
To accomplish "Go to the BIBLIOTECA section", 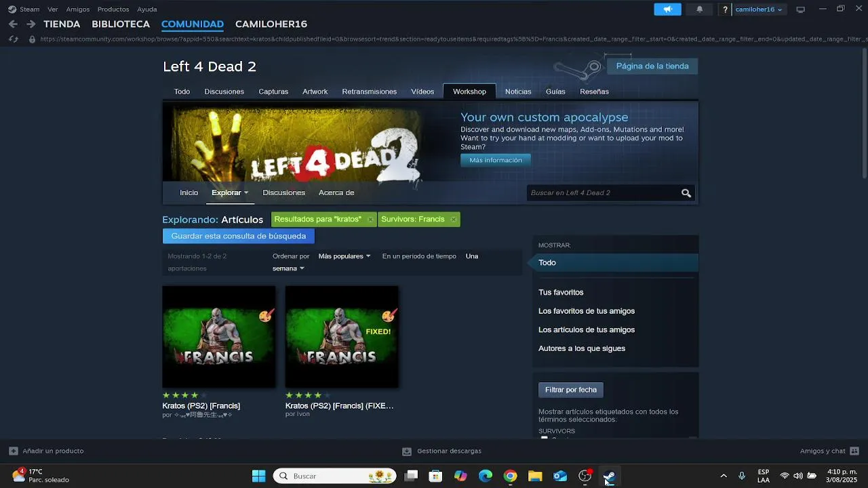I will tap(121, 24).
